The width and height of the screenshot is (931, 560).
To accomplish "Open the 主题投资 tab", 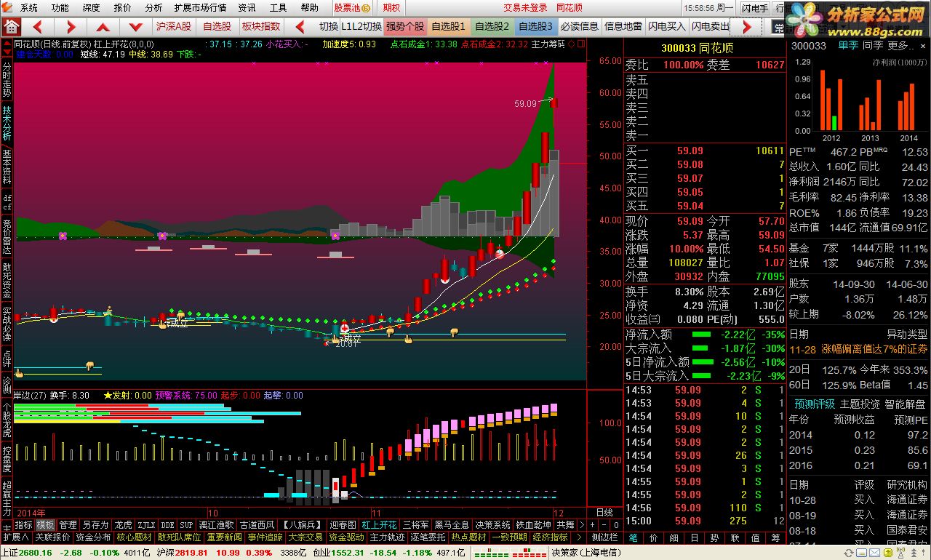I will pos(860,404).
